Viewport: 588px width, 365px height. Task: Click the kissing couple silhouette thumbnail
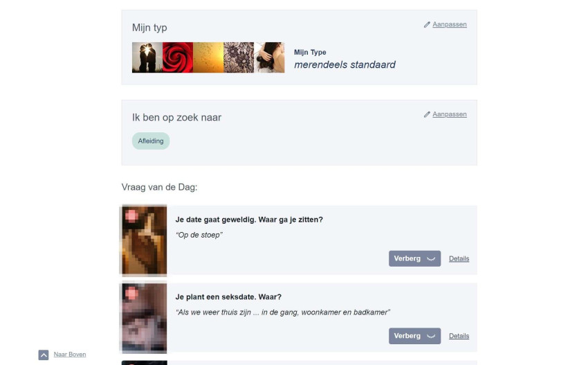point(147,57)
